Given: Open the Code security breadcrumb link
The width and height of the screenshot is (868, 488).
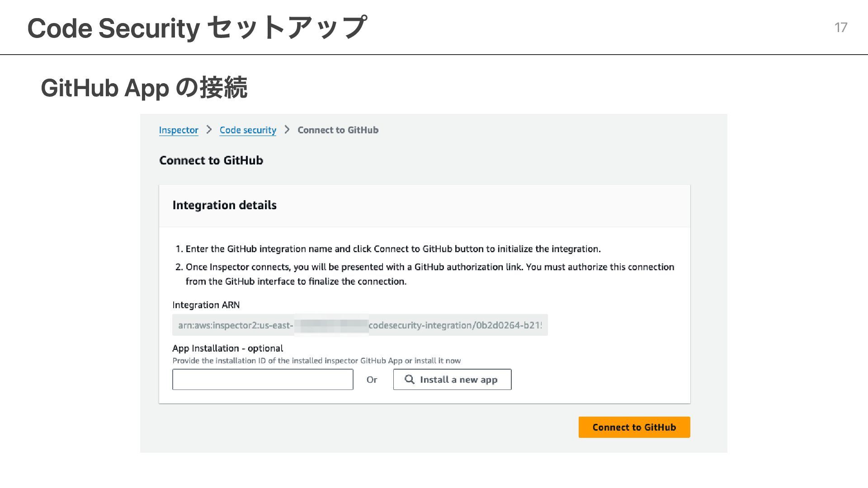Looking at the screenshot, I should click(248, 130).
